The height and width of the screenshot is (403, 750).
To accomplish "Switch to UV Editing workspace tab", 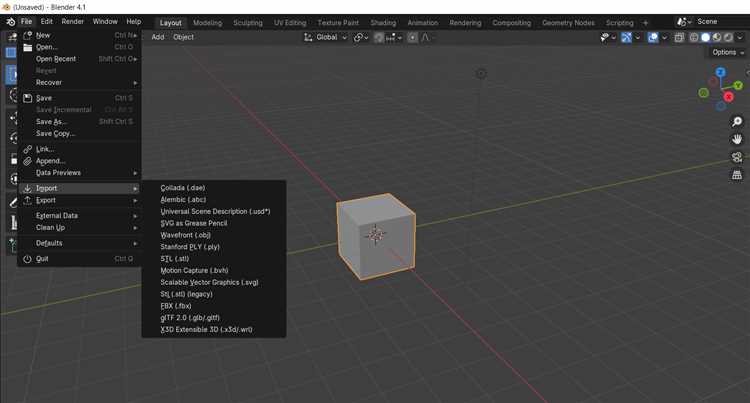I will 290,23.
